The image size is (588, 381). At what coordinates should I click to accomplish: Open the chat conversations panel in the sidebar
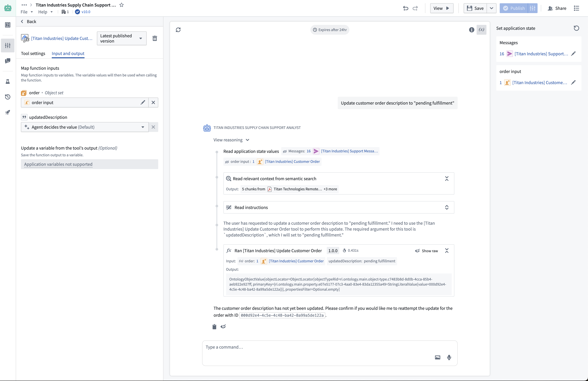point(8,61)
